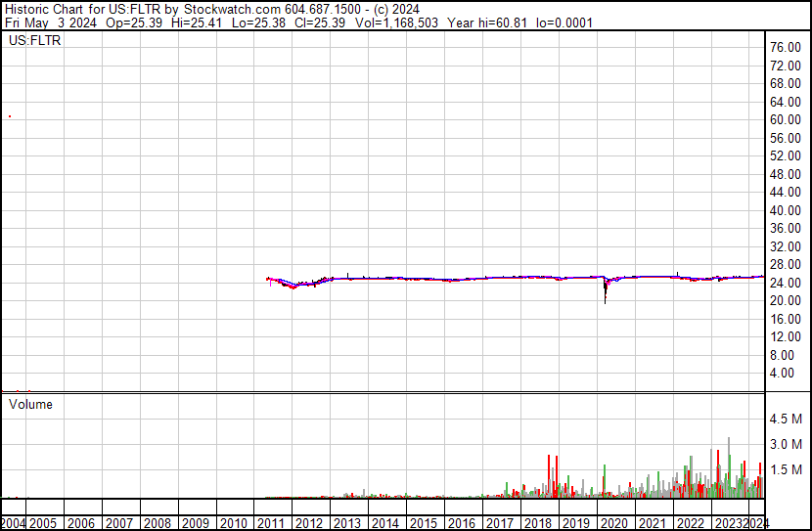Click the 28.00 price axis label
Image resolution: width=812 pixels, height=531 pixels.
pos(786,265)
